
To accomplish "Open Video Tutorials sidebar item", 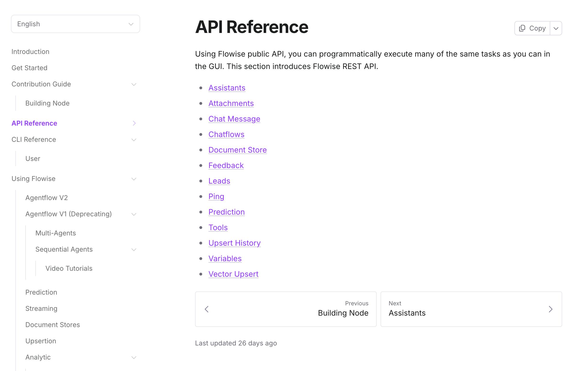I will (69, 268).
